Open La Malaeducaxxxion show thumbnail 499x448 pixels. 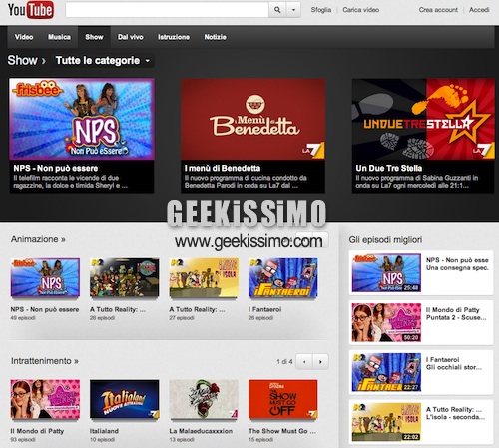click(x=204, y=399)
